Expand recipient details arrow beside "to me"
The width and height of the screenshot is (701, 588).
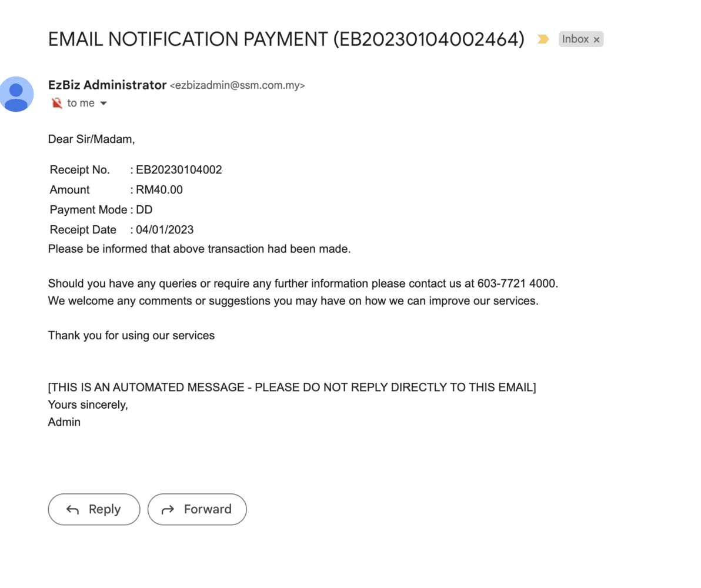point(104,103)
